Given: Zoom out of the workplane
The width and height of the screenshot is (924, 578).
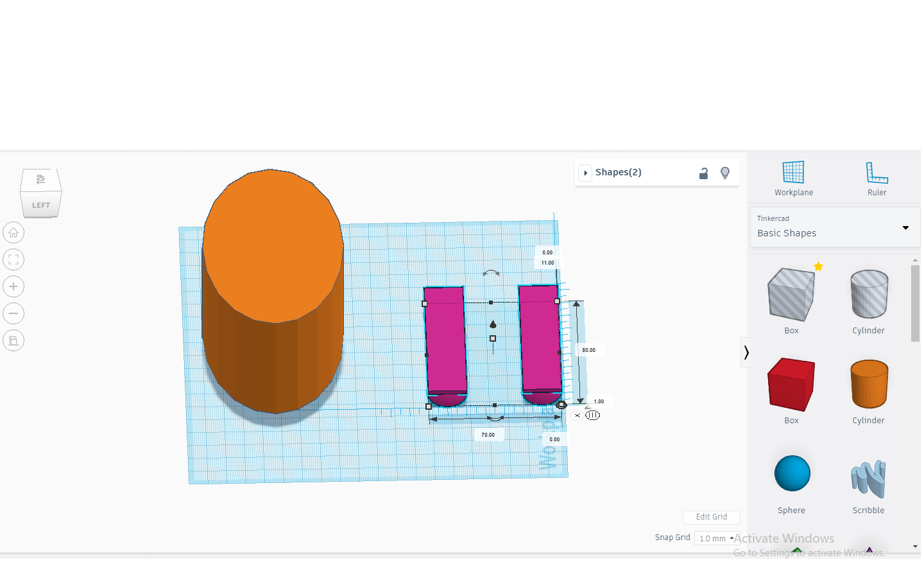Looking at the screenshot, I should 13,313.
